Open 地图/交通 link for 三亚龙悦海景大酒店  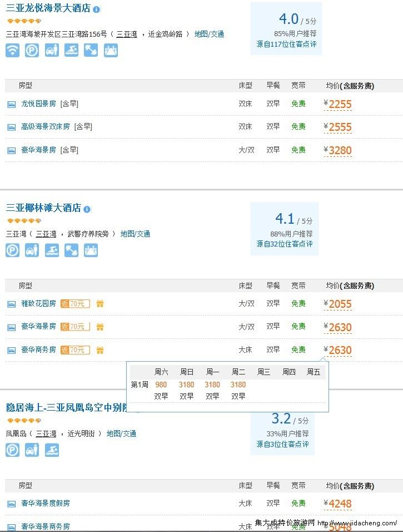(x=209, y=34)
